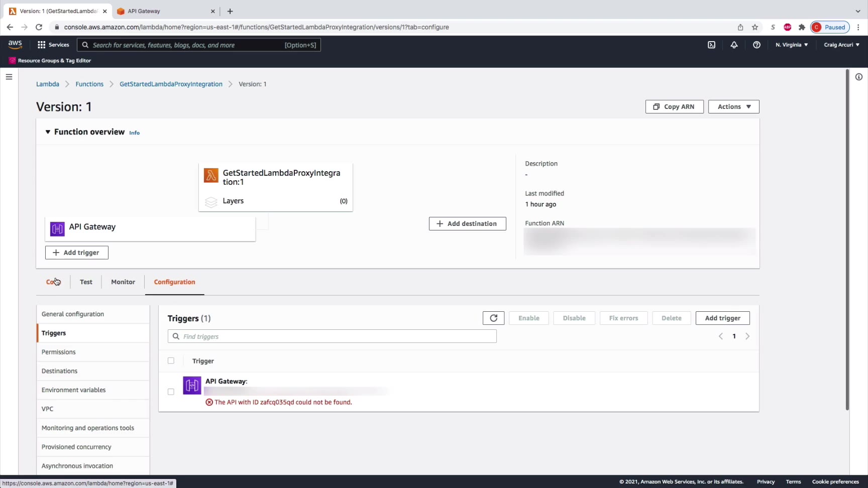Select the API Gateway trigger checkbox
The width and height of the screenshot is (868, 488).
pos(171,392)
